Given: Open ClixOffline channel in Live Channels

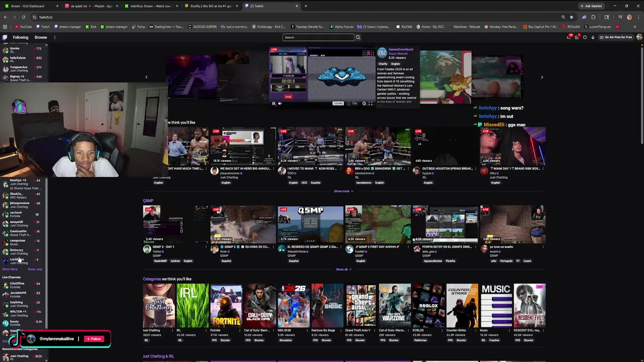Looking at the screenshot, I should (23, 285).
